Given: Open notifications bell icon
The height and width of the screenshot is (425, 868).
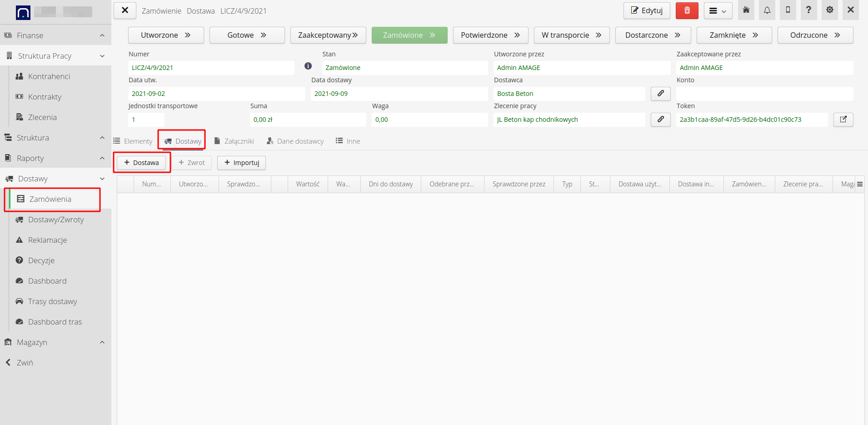Looking at the screenshot, I should coord(767,10).
